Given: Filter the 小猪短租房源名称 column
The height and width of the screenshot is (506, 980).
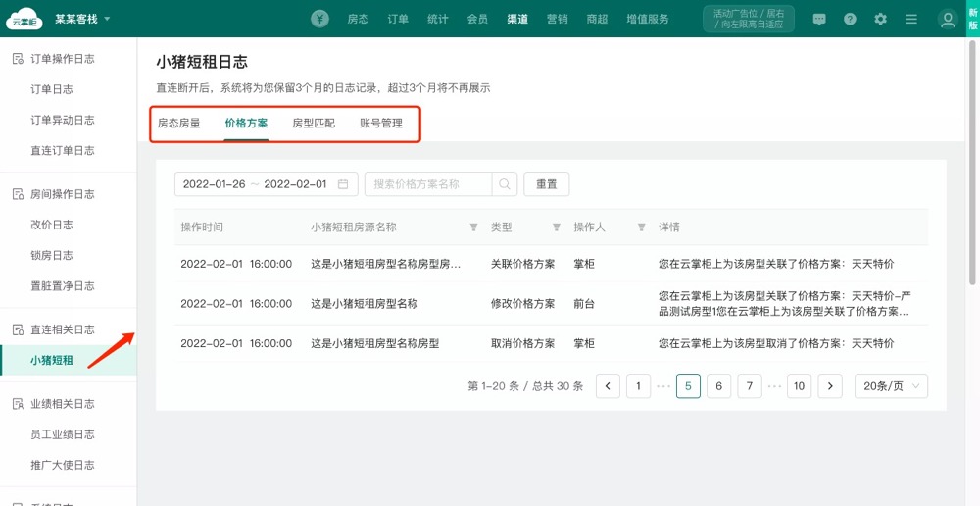Looking at the screenshot, I should (x=474, y=228).
